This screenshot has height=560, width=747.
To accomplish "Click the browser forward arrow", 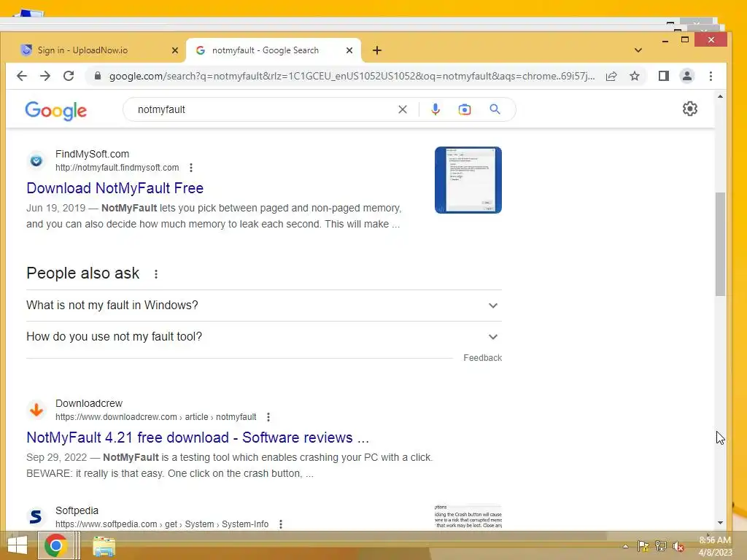I will click(x=45, y=76).
